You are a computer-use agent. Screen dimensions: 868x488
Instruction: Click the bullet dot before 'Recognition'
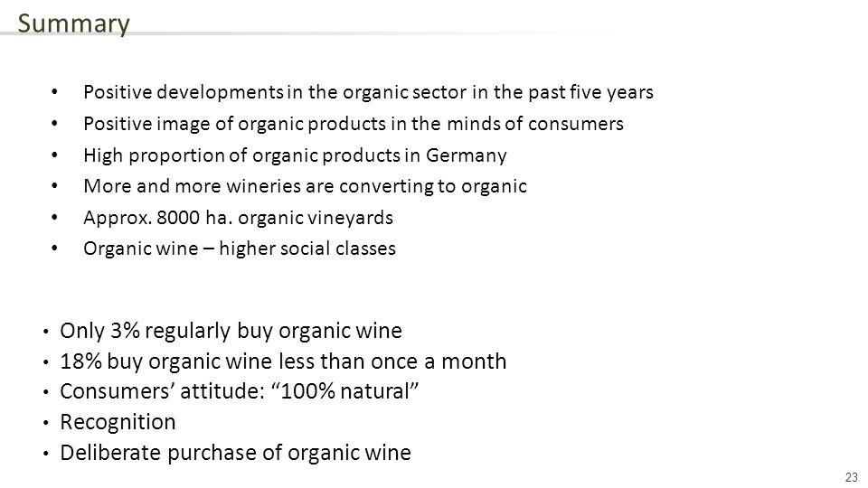point(46,423)
